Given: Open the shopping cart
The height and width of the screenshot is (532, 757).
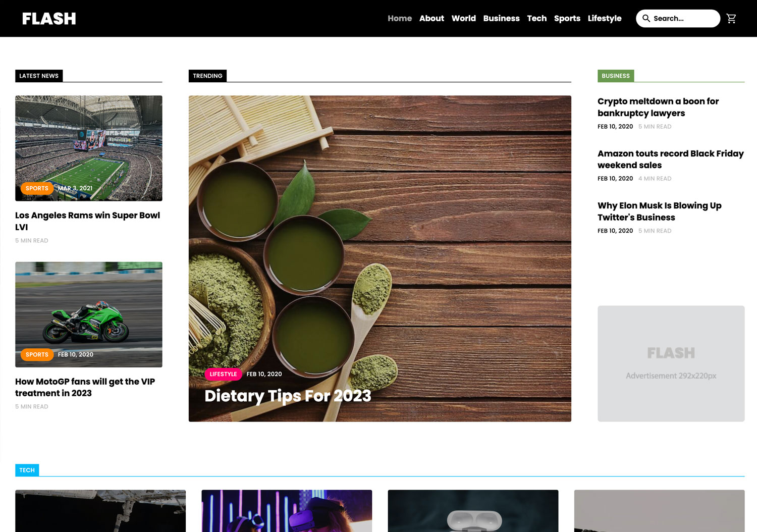Looking at the screenshot, I should click(x=731, y=18).
